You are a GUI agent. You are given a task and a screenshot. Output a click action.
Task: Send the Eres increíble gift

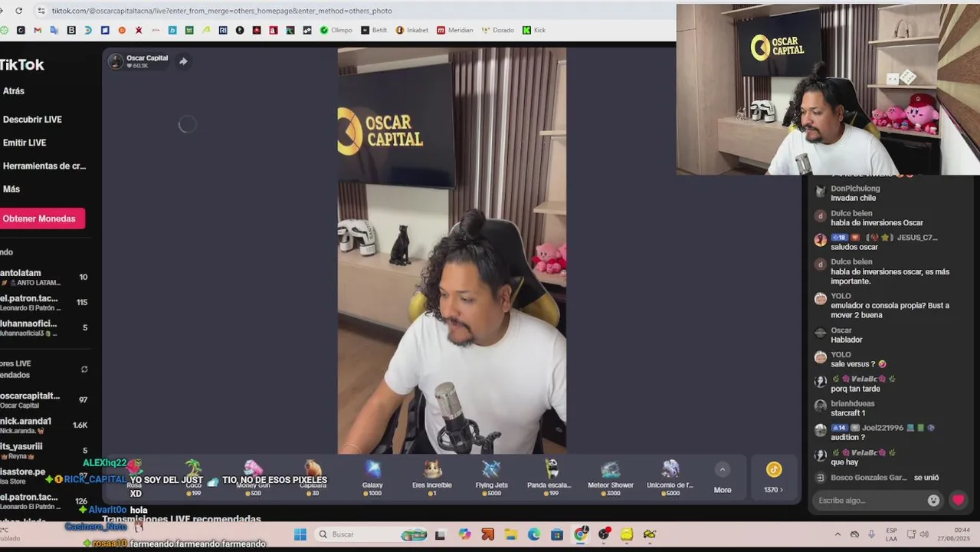pyautogui.click(x=432, y=478)
